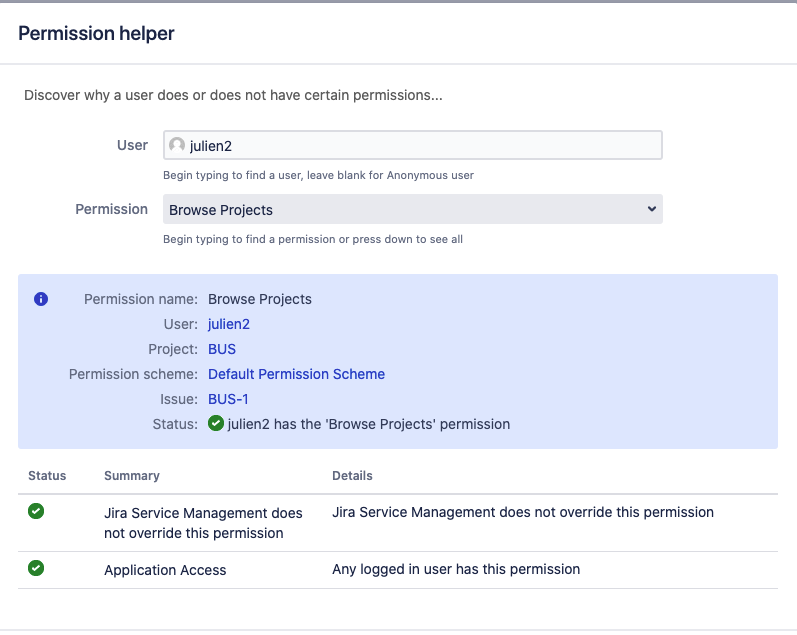Click the 'User:' label in info panel

180,324
